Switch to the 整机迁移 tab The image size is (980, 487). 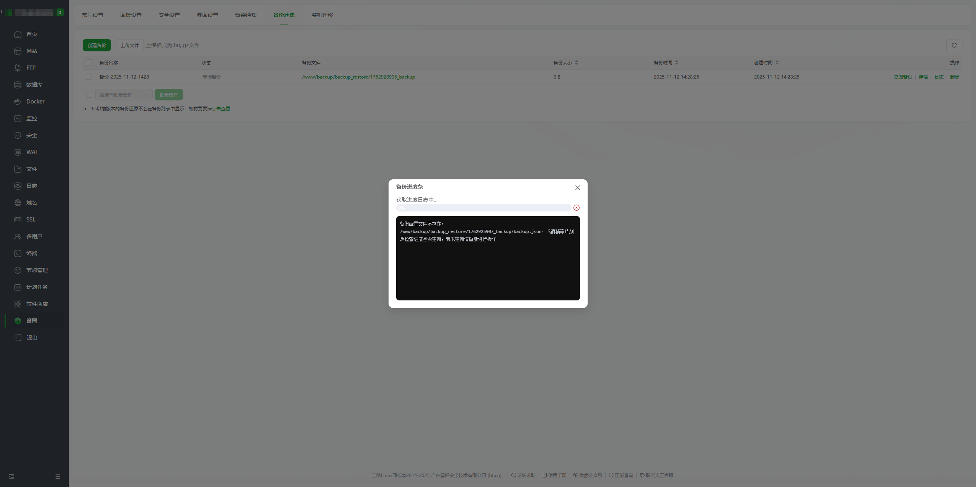coord(322,15)
